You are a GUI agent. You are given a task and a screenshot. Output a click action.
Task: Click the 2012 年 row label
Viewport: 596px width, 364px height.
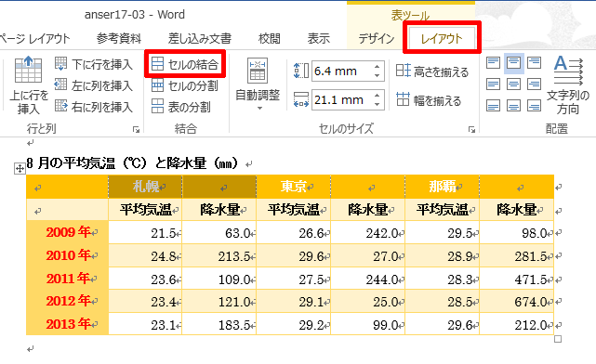(68, 302)
